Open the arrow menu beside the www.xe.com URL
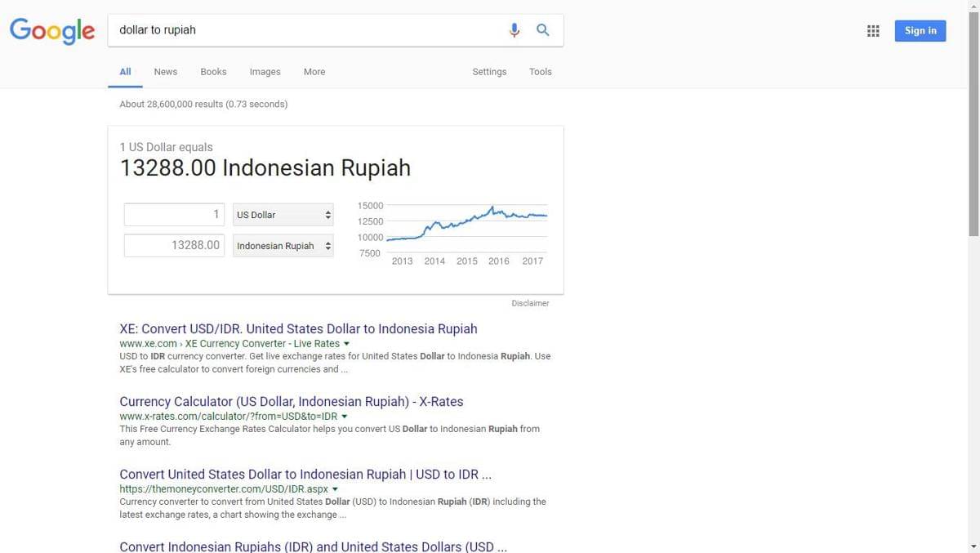Screen dimensions: 980x553 point(346,344)
